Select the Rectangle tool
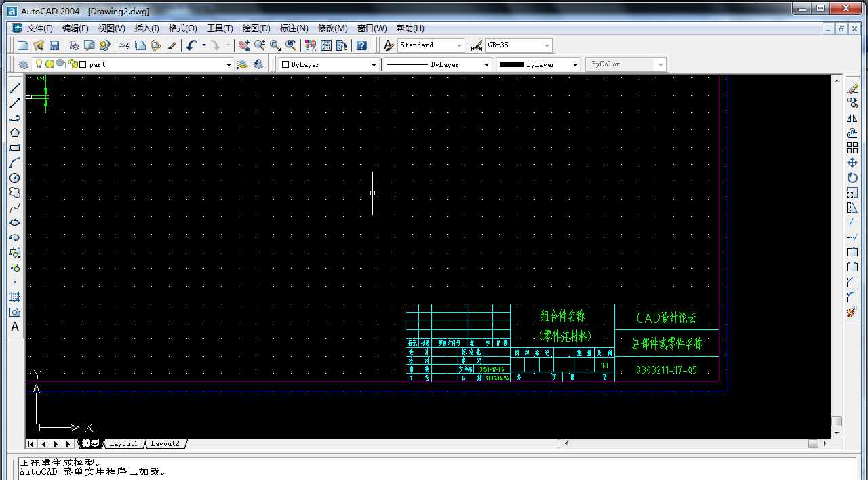 click(x=15, y=148)
